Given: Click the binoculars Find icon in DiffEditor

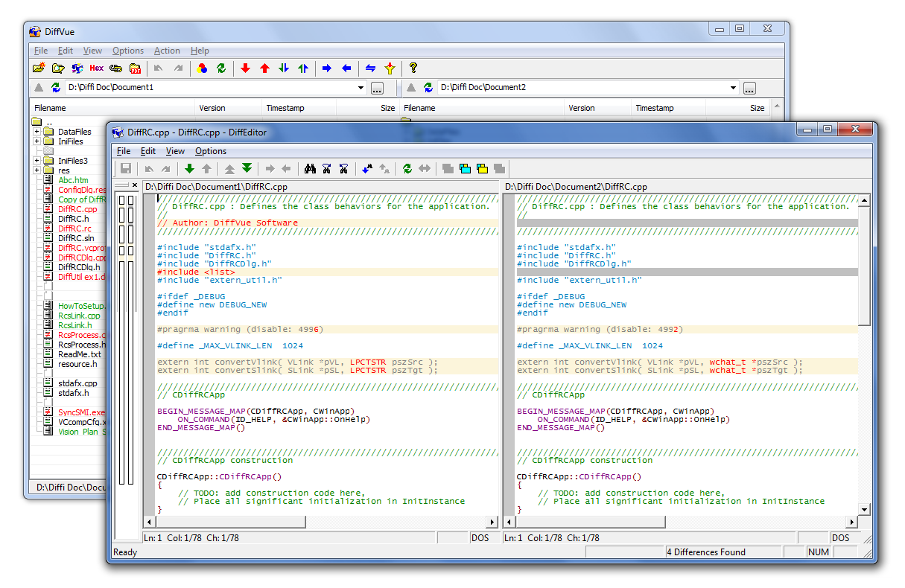Looking at the screenshot, I should click(x=310, y=169).
